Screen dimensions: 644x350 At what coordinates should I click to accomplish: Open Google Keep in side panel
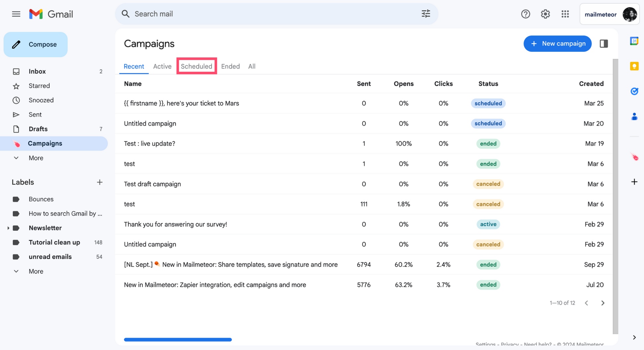[x=634, y=66]
